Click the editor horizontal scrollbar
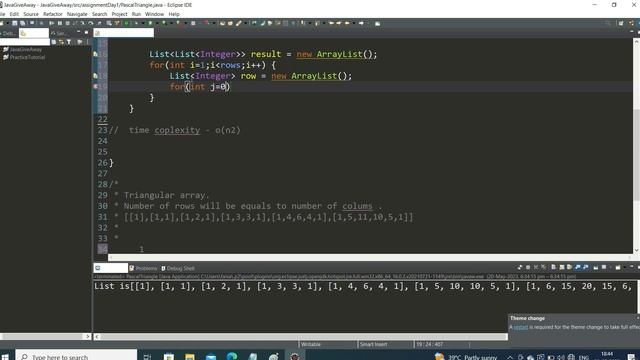 click(x=369, y=257)
